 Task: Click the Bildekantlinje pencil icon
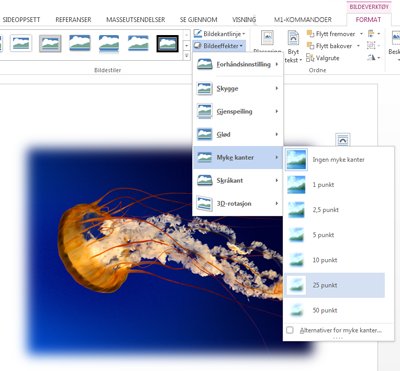[198, 33]
